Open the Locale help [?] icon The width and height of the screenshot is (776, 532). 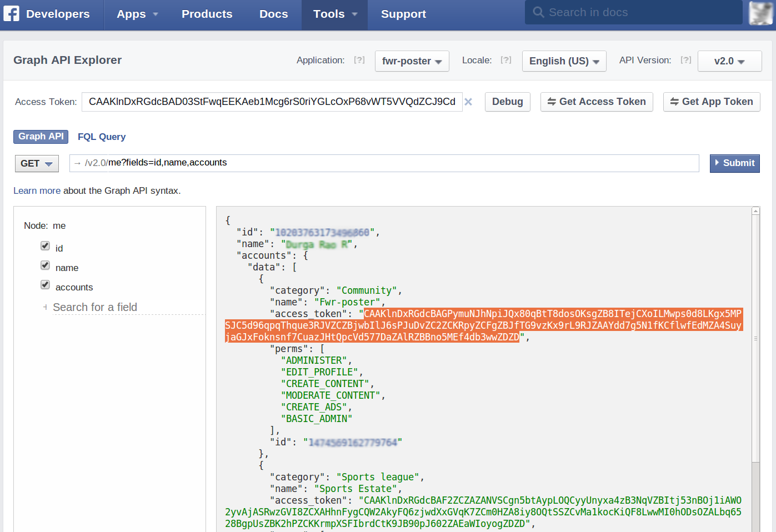click(x=505, y=60)
